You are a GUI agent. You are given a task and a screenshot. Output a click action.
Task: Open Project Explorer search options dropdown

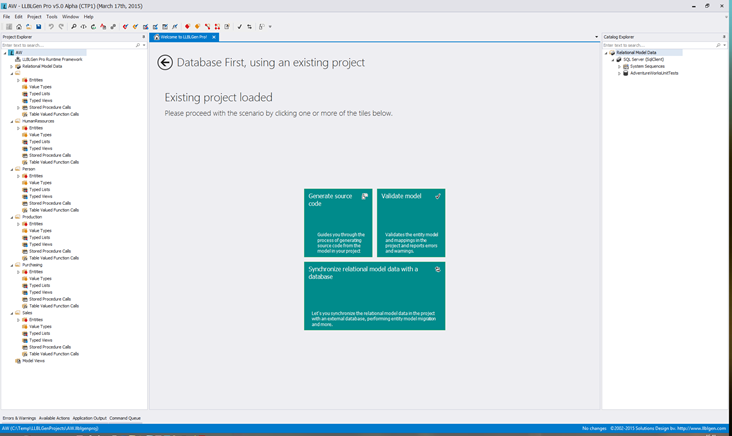click(144, 45)
